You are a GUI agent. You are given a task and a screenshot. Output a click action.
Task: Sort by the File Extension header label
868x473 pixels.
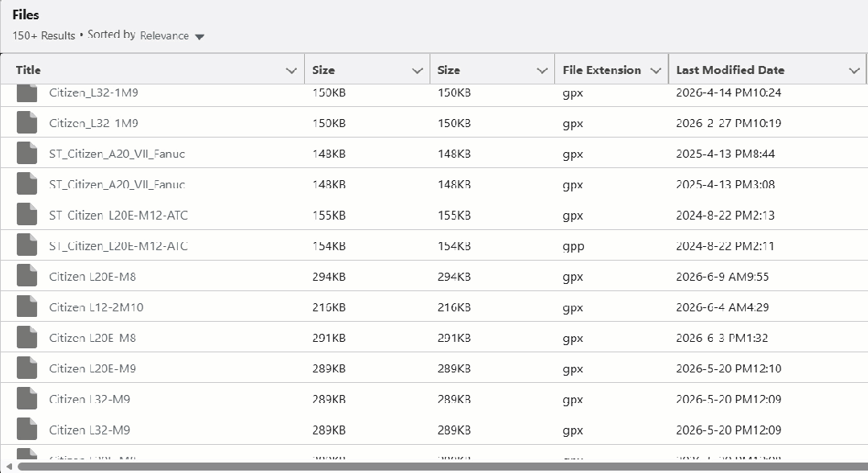[602, 70]
